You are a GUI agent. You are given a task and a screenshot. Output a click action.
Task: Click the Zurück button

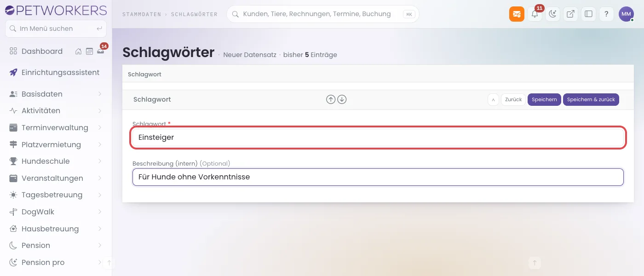(x=513, y=99)
